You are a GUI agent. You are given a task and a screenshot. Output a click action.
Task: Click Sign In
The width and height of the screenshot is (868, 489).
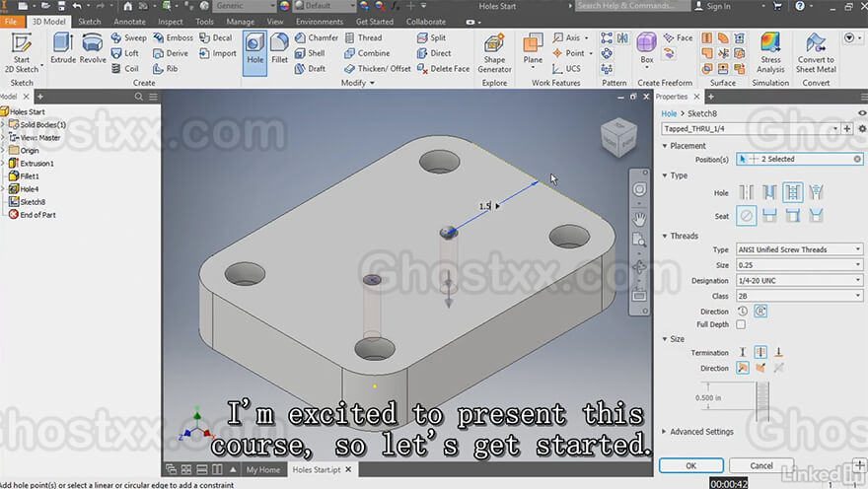[x=713, y=6]
